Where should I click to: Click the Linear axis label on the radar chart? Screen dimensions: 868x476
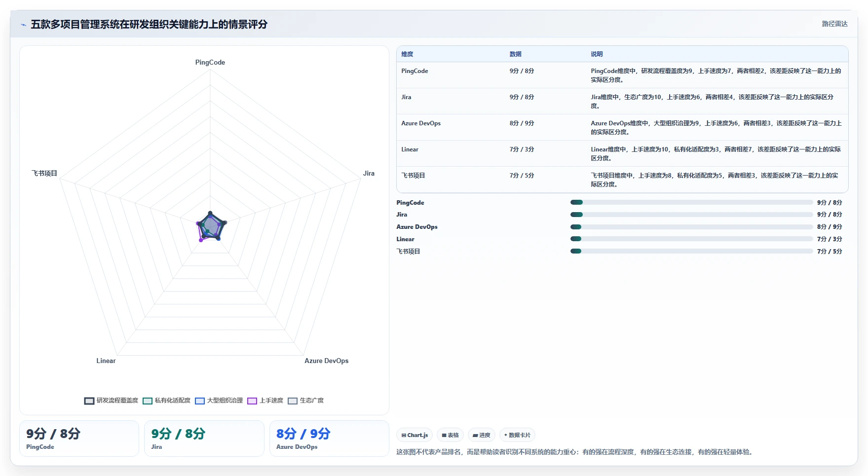(x=106, y=361)
